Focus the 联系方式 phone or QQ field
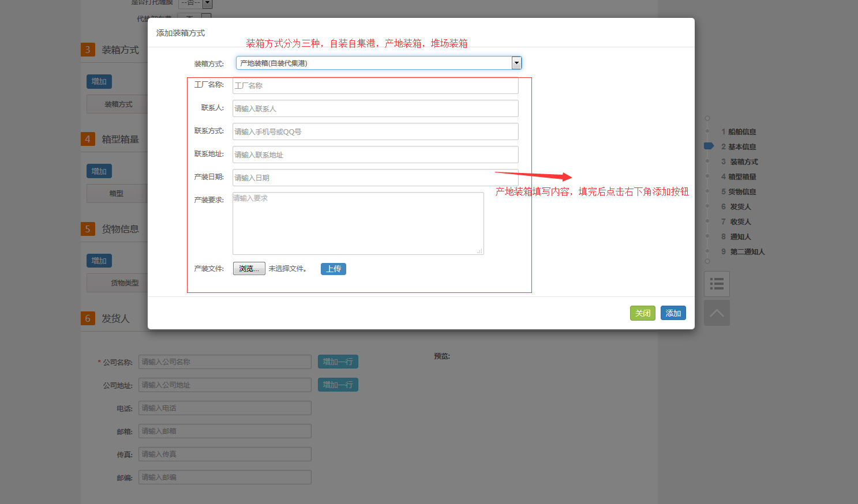The image size is (858, 504). click(375, 131)
